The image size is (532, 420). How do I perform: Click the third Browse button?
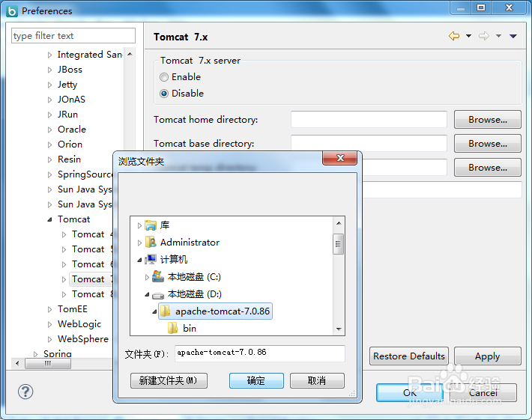point(488,168)
